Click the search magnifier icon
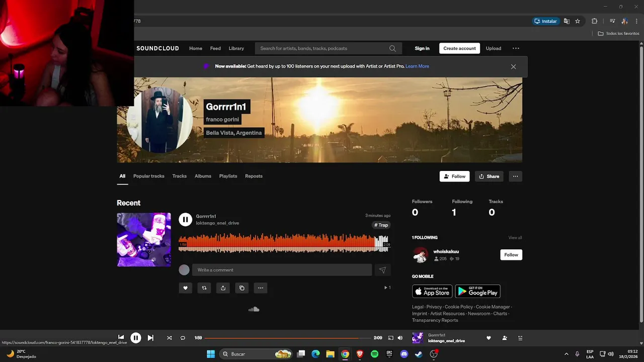Screen dimensions: 644x362 (392, 48)
